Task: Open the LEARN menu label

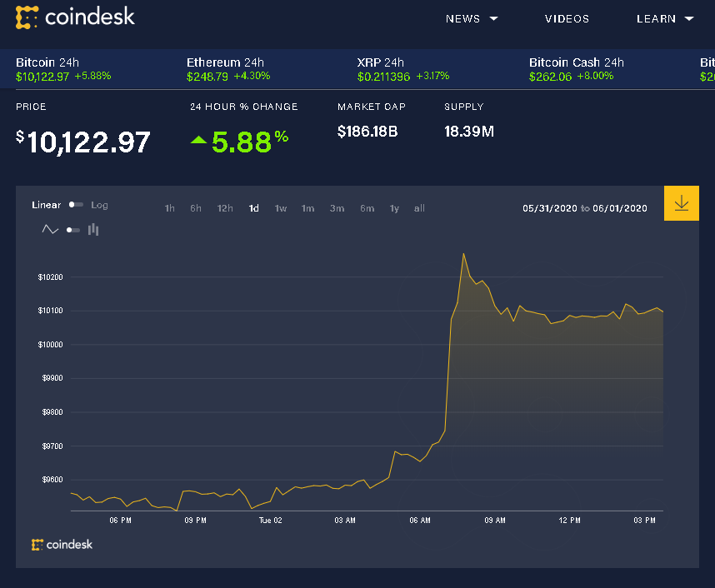Action: 656,18
